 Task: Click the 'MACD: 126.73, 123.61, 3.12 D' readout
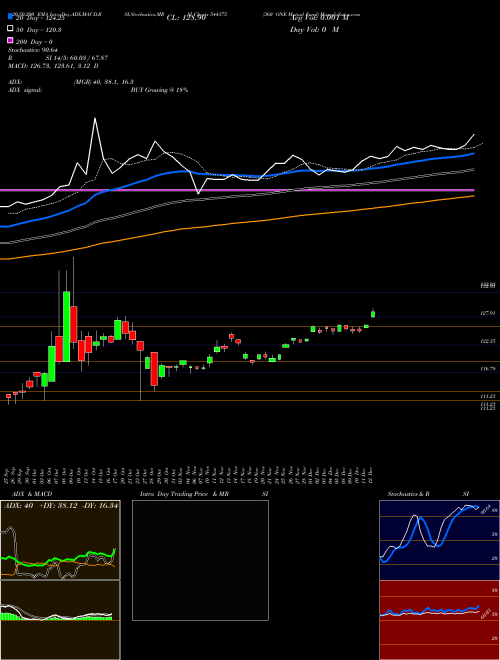(53, 66)
